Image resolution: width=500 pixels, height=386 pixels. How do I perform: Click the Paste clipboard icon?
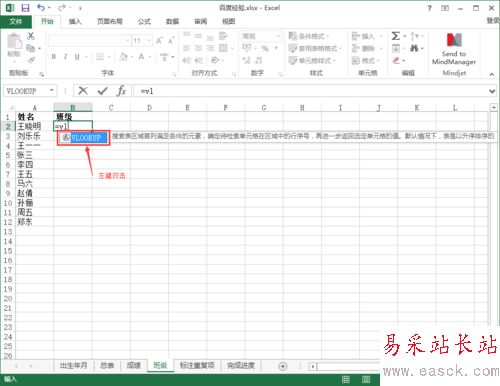(14, 41)
